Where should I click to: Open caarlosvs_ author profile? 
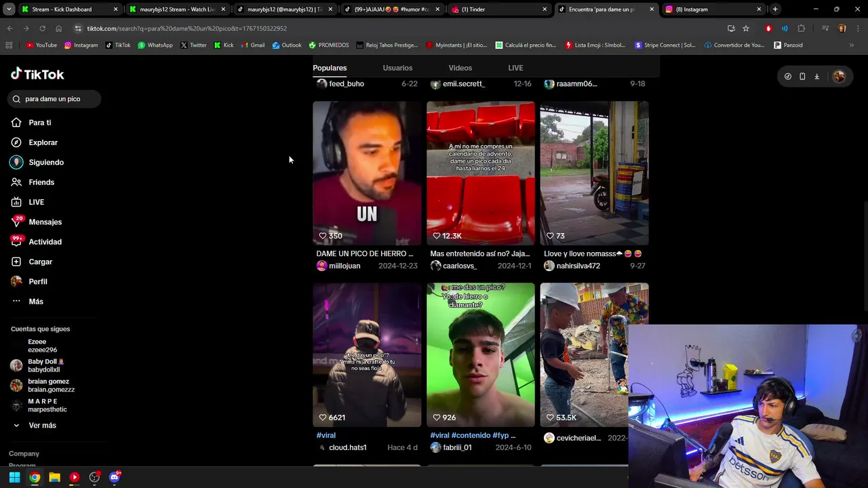point(454,266)
